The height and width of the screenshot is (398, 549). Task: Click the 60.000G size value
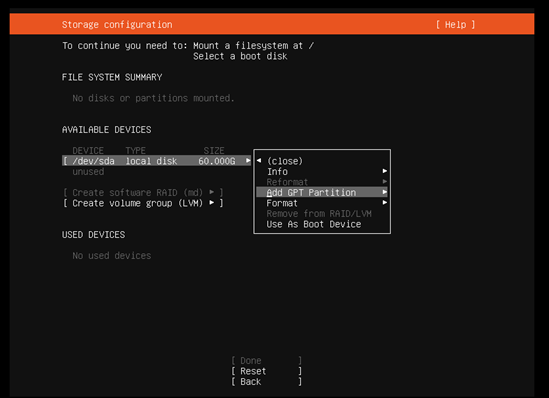tap(217, 161)
